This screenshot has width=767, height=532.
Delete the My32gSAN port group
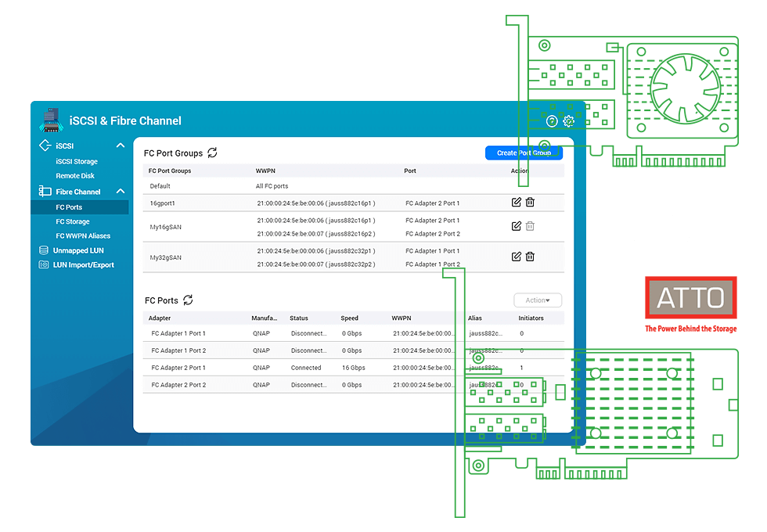(x=530, y=257)
